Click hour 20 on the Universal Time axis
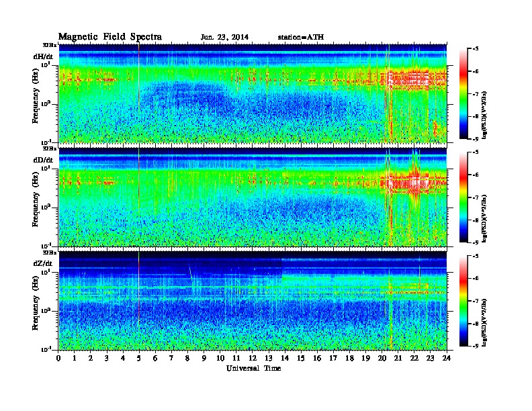Viewport: 532px width, 411px height. [x=382, y=358]
